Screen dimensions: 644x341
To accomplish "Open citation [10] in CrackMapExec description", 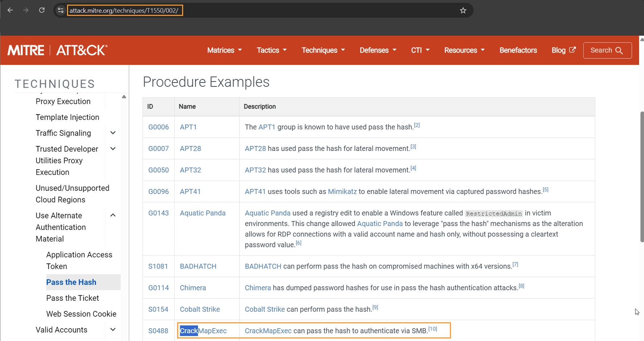I will tap(433, 329).
